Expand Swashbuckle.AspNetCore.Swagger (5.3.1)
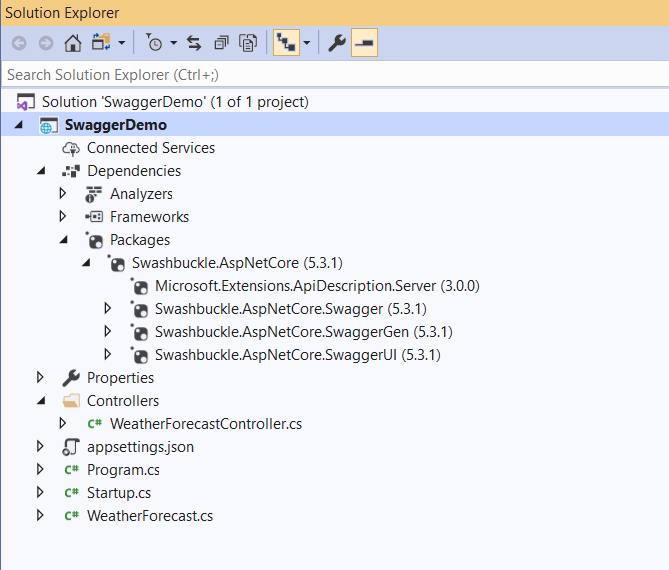The height and width of the screenshot is (570, 669). pos(108,308)
